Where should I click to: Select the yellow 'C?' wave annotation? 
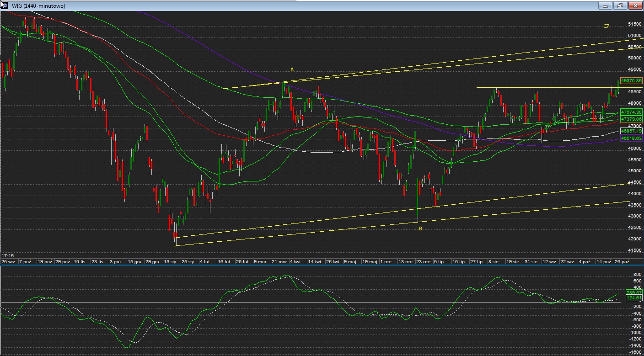606,27
